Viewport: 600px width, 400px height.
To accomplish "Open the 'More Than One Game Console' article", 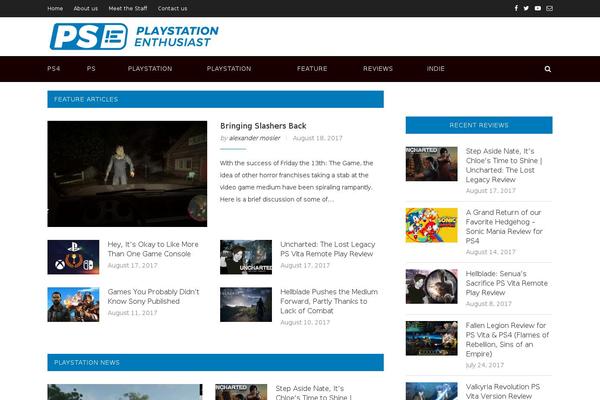I will [153, 249].
